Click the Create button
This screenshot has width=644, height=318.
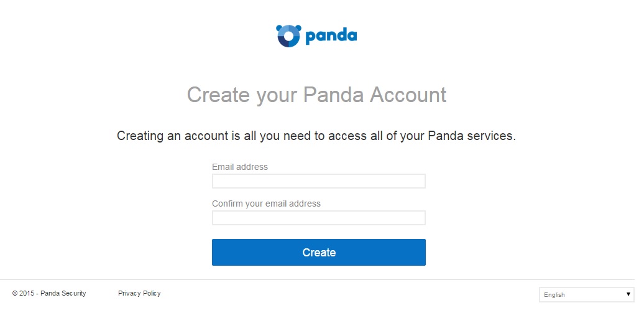318,252
